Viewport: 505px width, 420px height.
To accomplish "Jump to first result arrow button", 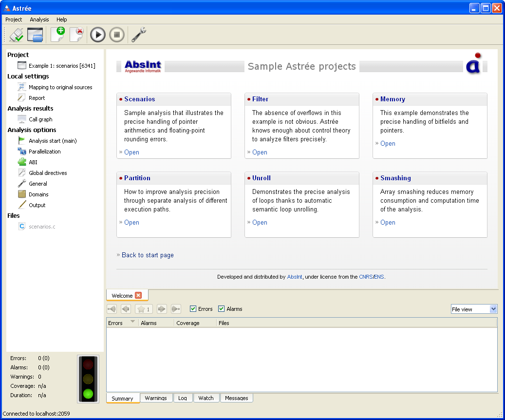I will tap(112, 309).
